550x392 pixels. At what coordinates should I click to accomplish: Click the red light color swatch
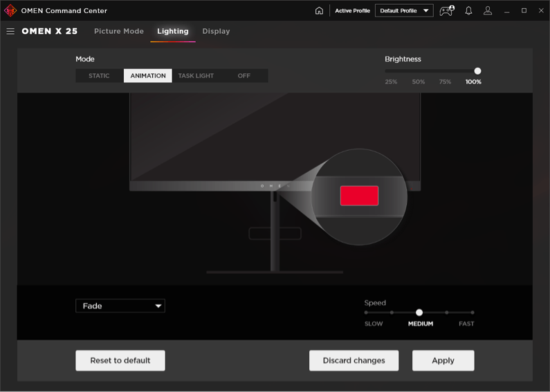359,196
